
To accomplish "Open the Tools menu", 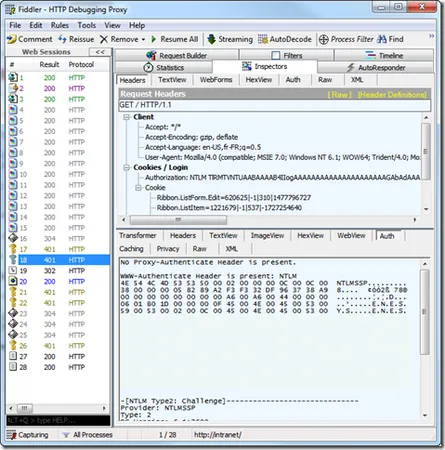I will coord(87,25).
